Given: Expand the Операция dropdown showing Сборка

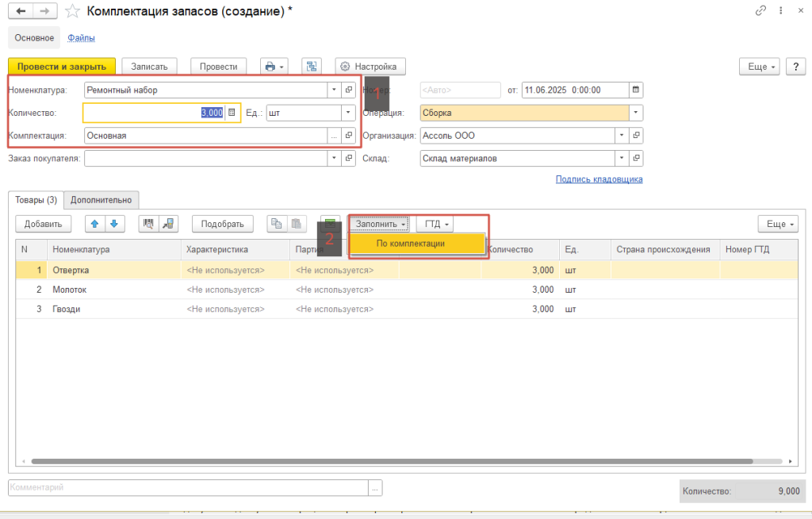Looking at the screenshot, I should [636, 113].
